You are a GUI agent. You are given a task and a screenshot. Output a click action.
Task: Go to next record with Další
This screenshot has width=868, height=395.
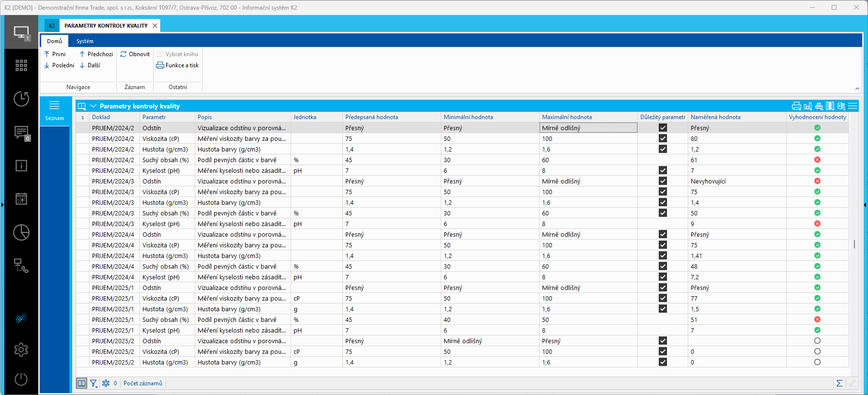(x=90, y=65)
